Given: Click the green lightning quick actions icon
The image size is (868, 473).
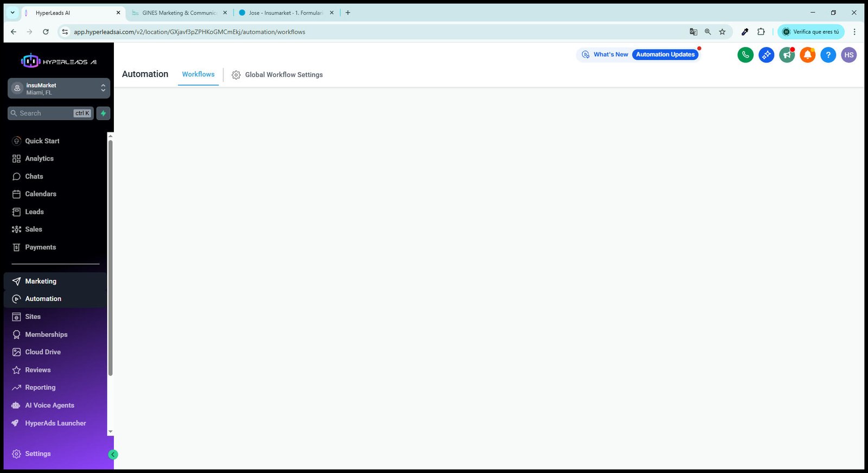Looking at the screenshot, I should 103,113.
